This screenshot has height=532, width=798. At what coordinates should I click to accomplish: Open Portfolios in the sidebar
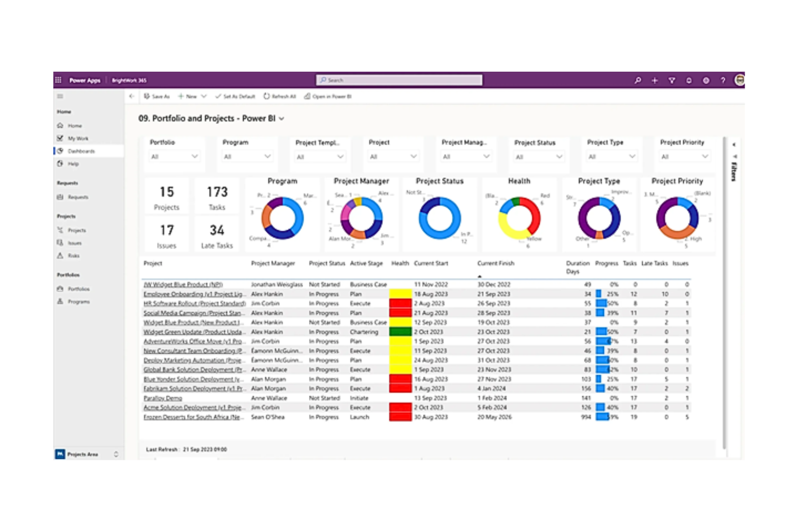tap(79, 289)
